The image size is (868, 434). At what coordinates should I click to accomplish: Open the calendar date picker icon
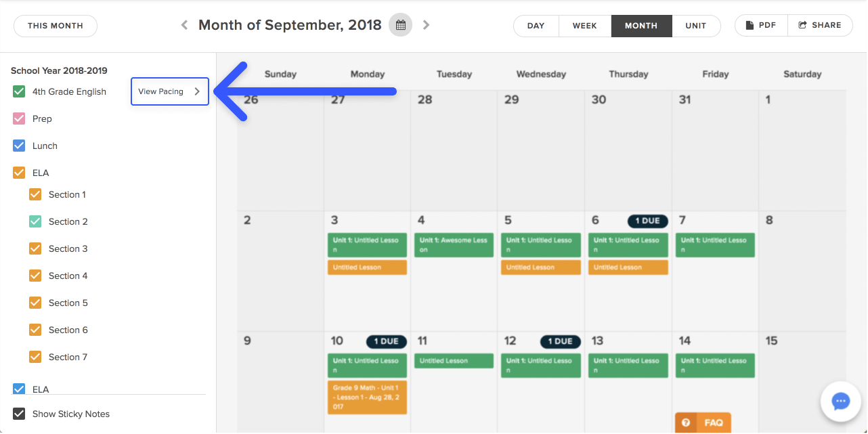400,25
